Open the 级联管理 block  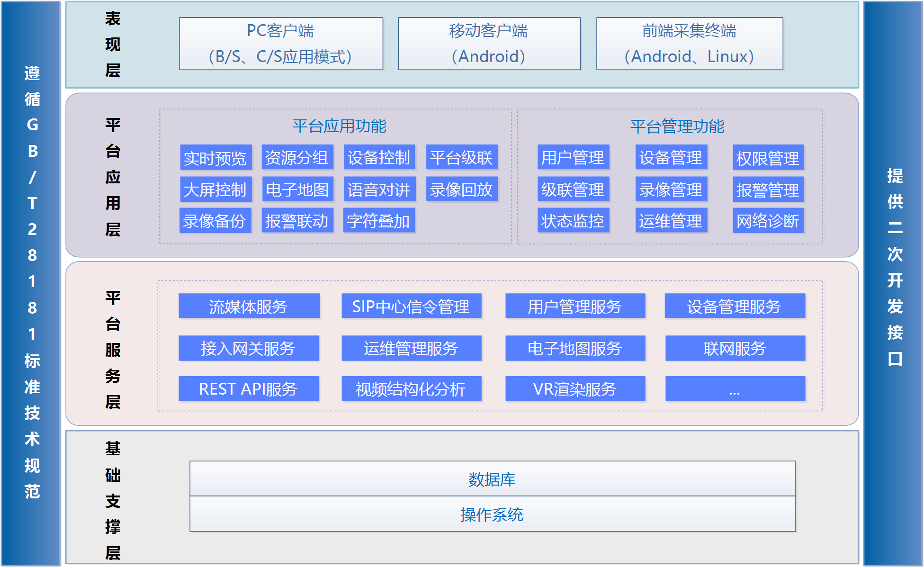(574, 189)
